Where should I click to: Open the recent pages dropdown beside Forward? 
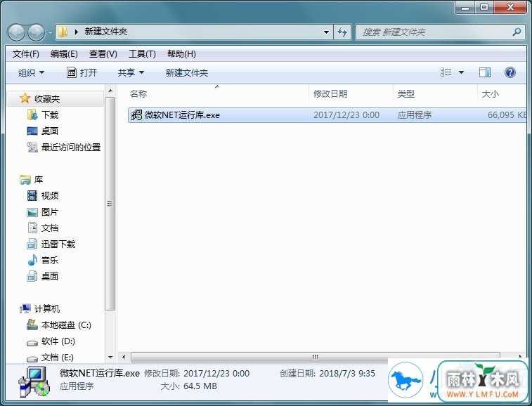50,32
